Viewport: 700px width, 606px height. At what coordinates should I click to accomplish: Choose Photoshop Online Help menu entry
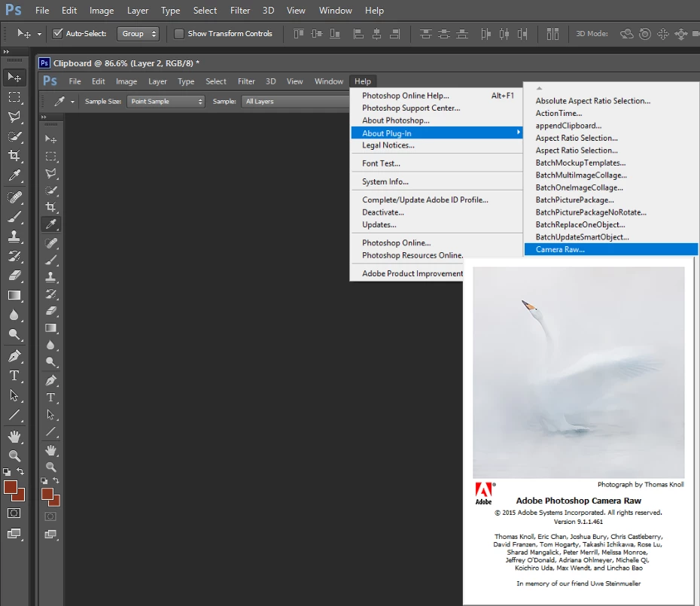[x=437, y=96]
